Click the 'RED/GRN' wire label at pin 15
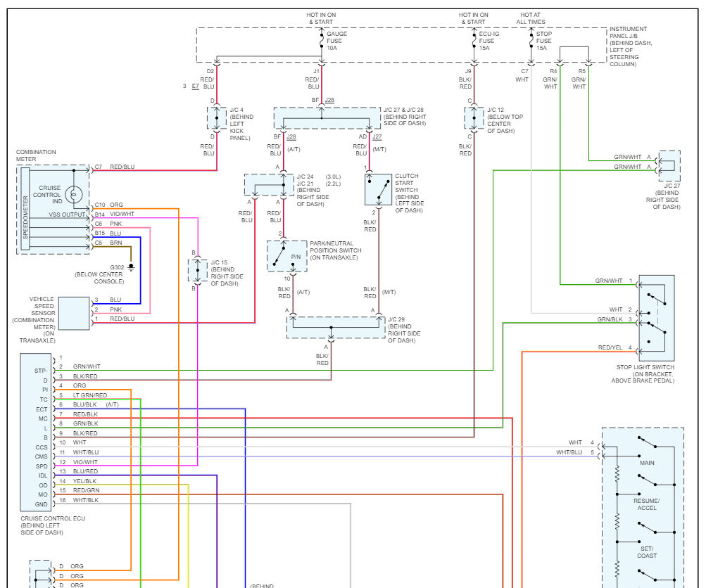 [x=87, y=490]
